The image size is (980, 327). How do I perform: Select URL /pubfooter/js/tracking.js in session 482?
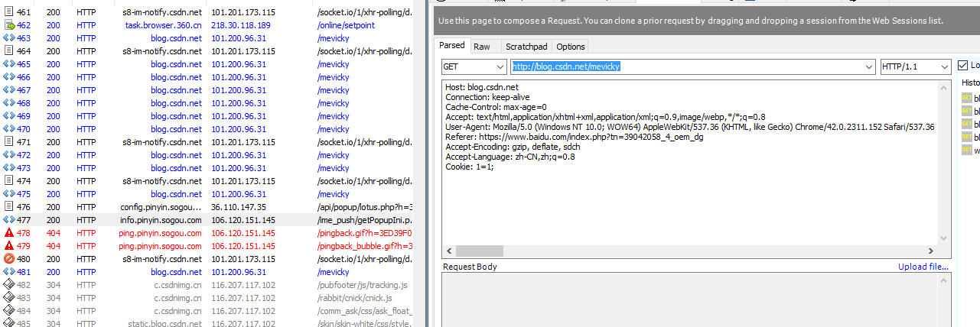pos(362,285)
